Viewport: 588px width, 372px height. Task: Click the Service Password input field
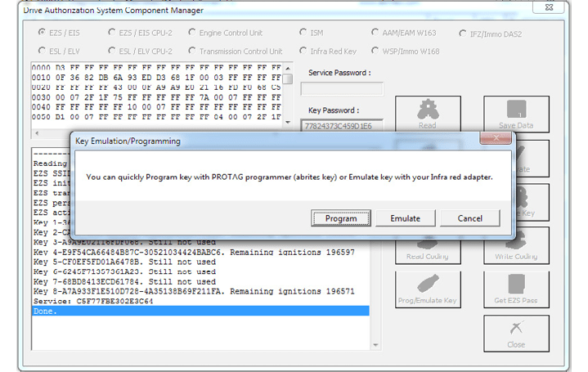(342, 89)
